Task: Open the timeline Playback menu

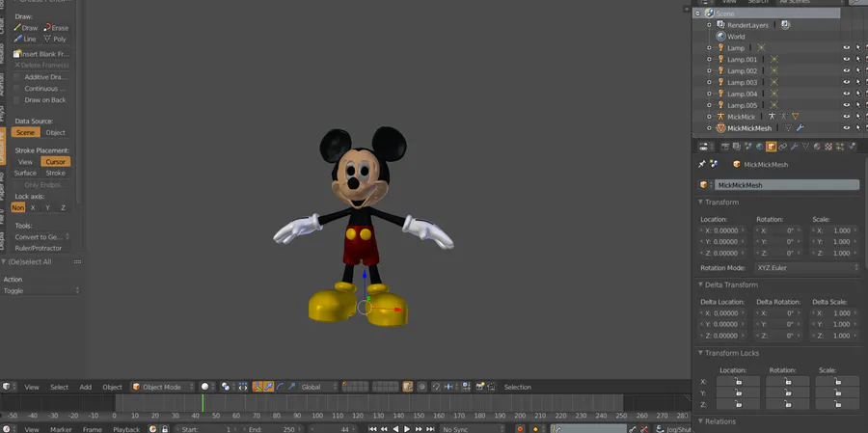Action: click(x=126, y=430)
